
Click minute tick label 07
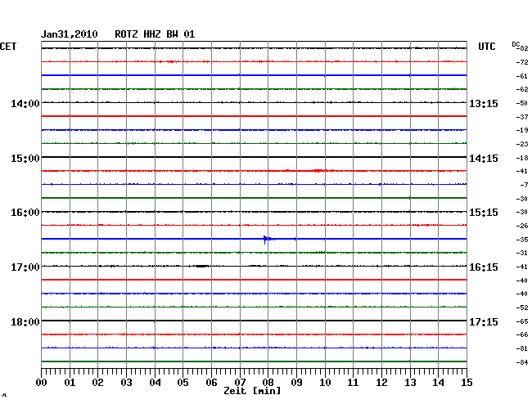[240, 382]
